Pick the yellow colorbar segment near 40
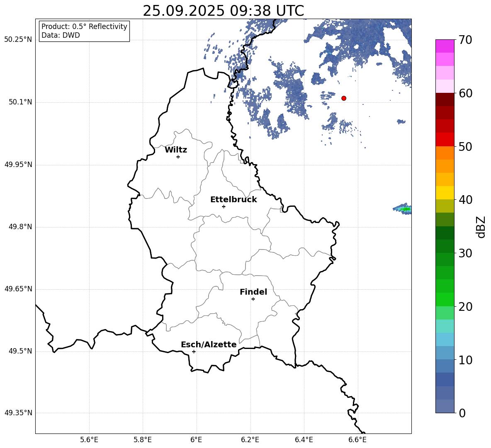491x448 pixels. pyautogui.click(x=445, y=193)
